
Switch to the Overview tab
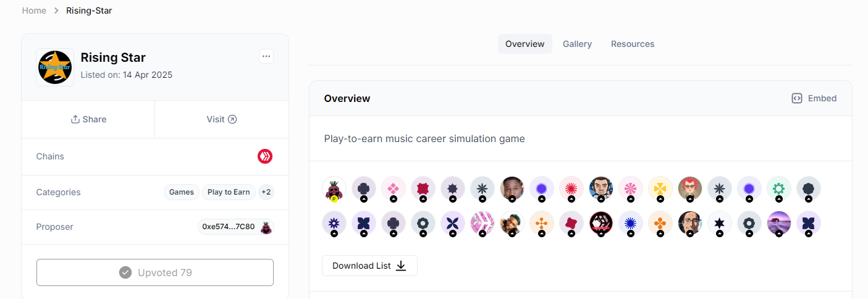pos(525,44)
